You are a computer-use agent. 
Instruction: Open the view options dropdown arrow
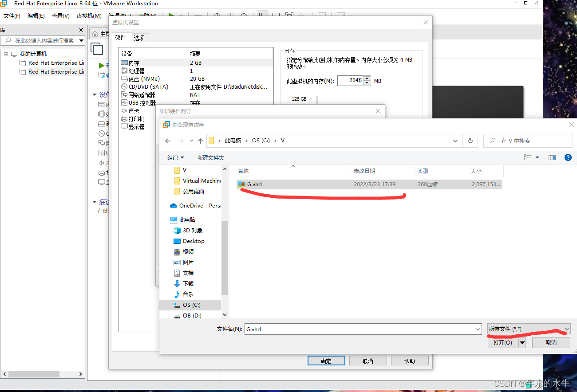tap(537, 157)
